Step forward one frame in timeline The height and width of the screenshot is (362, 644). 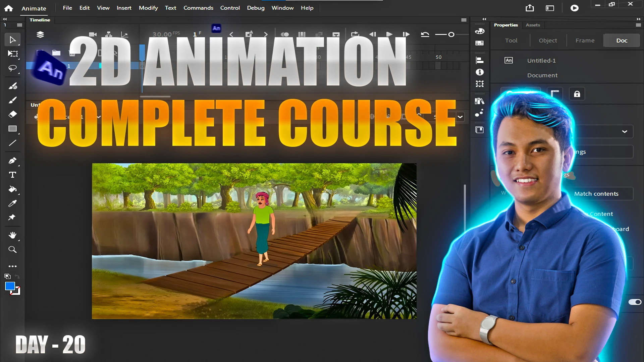406,34
